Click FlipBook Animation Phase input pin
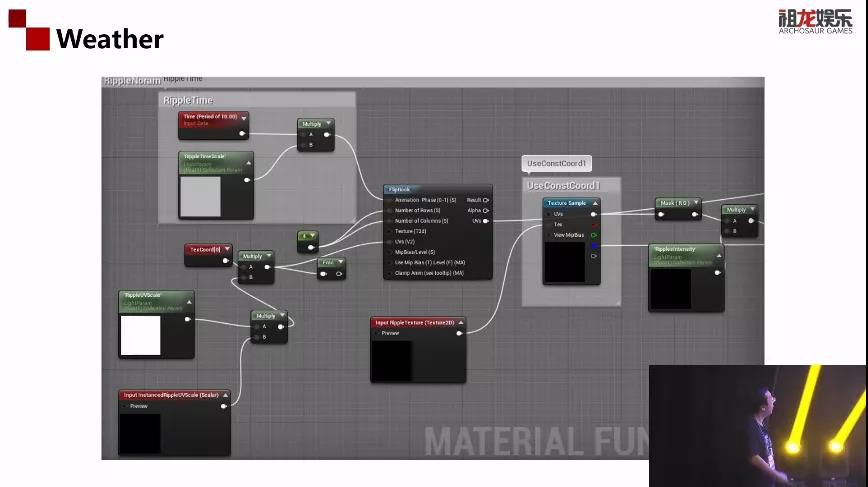This screenshot has width=868, height=487. pyautogui.click(x=389, y=200)
